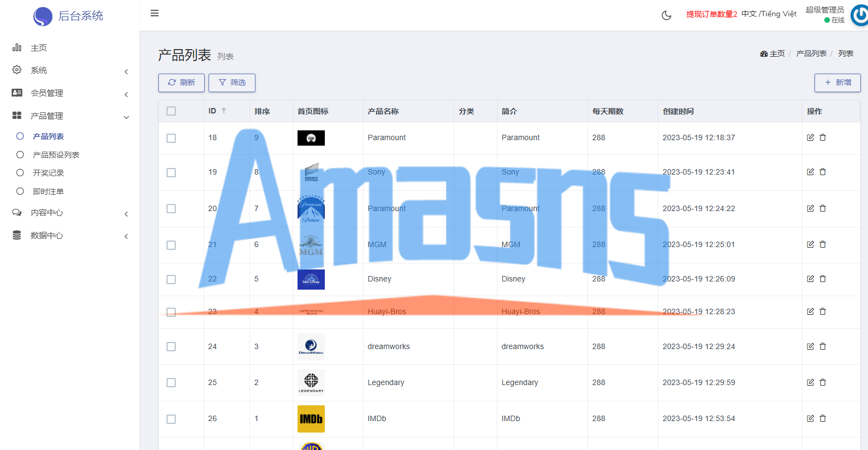Check the IMDb row checkbox

click(x=171, y=419)
